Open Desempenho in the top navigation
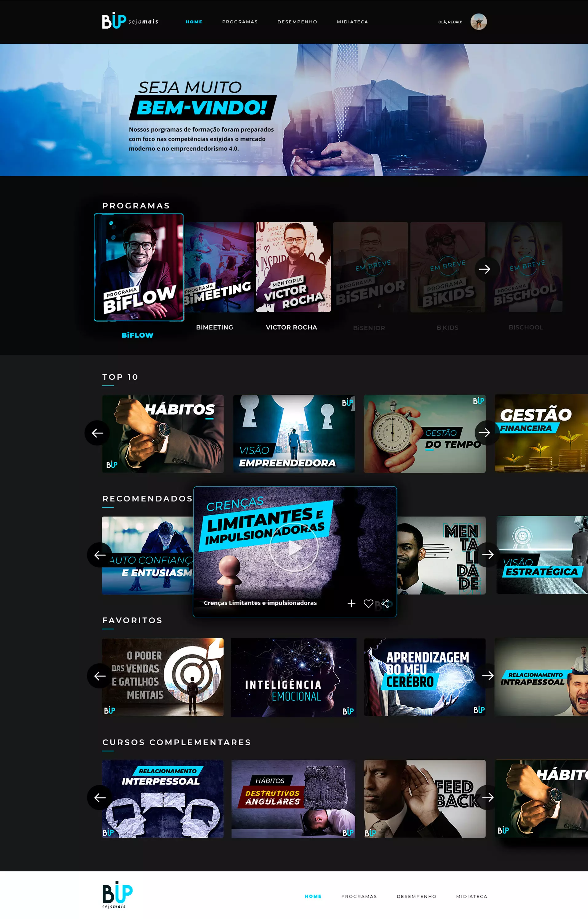The image size is (588, 919). (297, 22)
